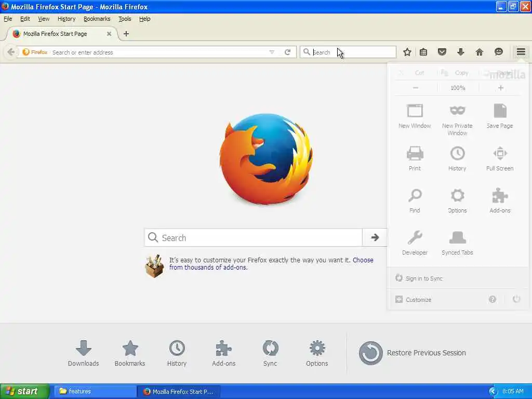Open help question mark in menu panel

pyautogui.click(x=493, y=299)
